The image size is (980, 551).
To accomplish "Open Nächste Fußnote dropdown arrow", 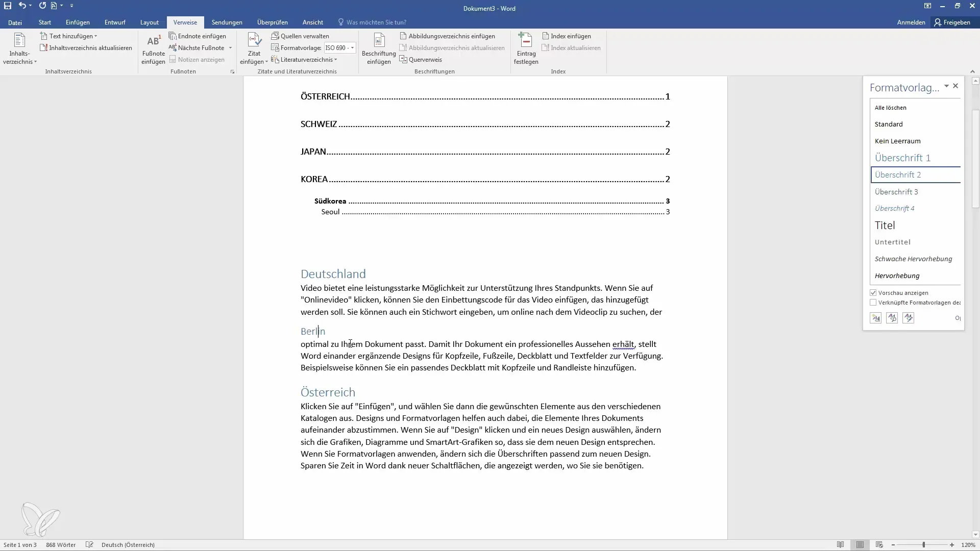I will point(230,48).
